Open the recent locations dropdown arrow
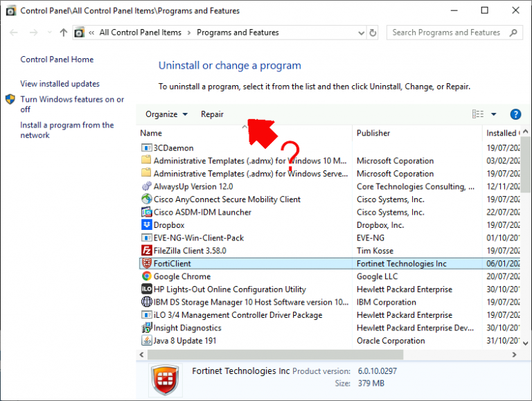532x401 pixels. pyautogui.click(x=50, y=33)
